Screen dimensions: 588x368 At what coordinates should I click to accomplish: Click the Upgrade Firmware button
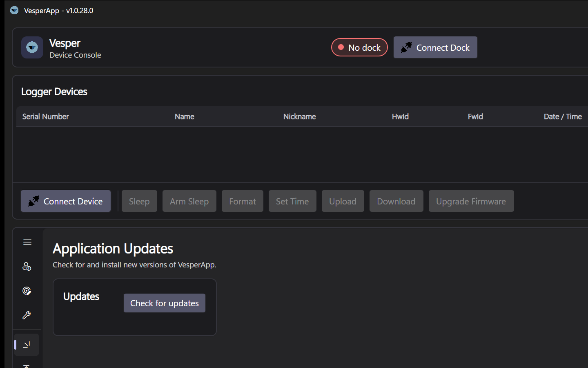(471, 201)
